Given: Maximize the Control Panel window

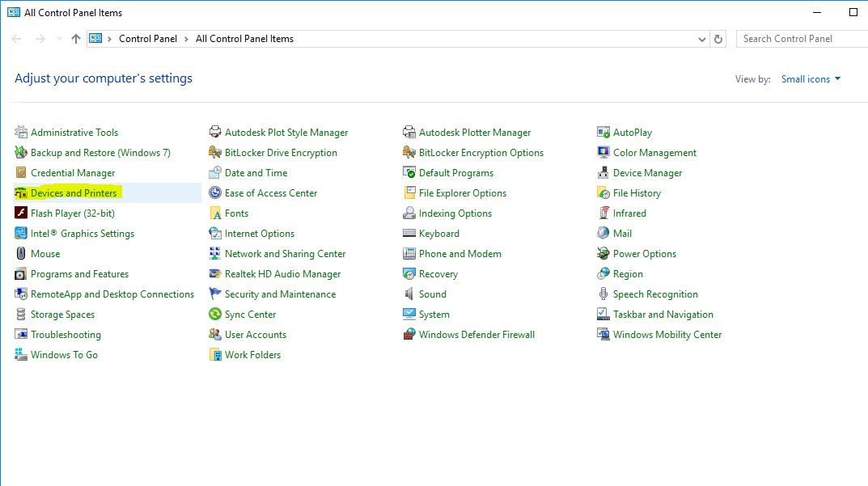Looking at the screenshot, I should 853,12.
